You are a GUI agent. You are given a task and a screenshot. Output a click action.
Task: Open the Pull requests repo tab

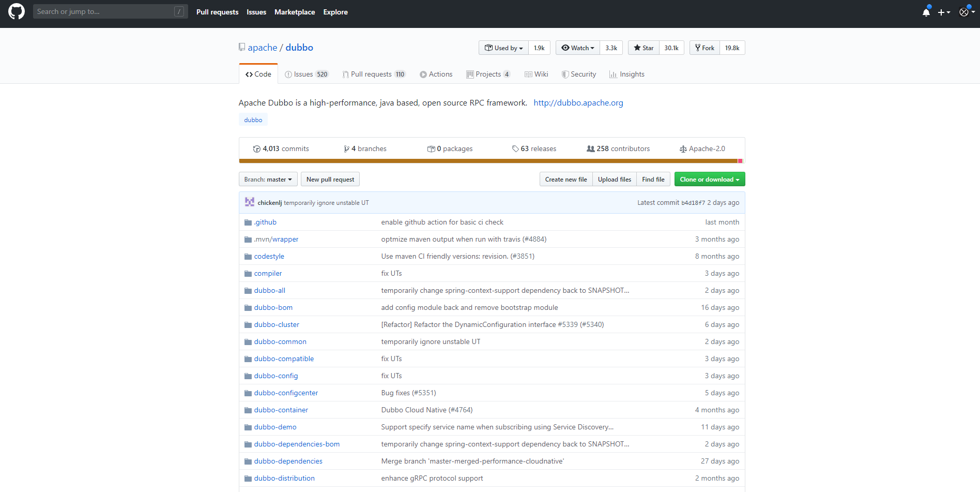374,74
